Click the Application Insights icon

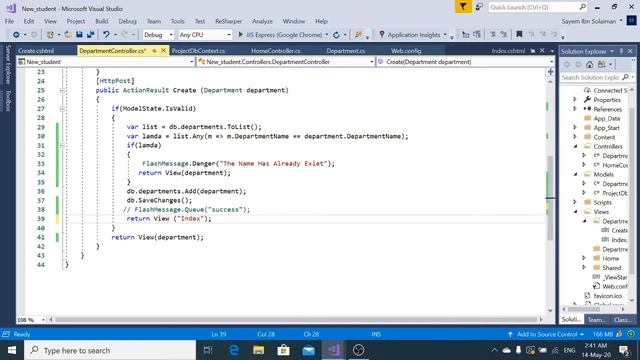coord(382,35)
